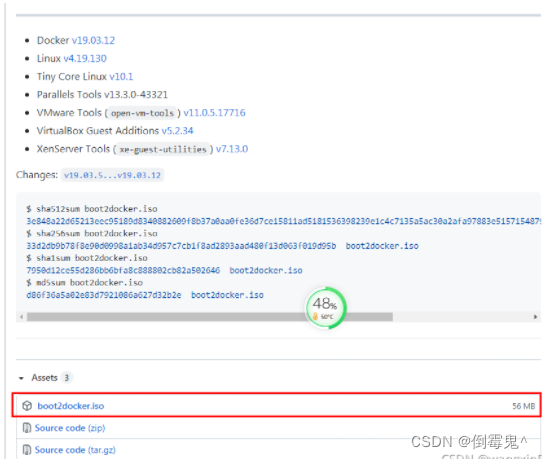The image size is (542, 459).
Task: Open the Linux v4.19.130 link
Action: 85,58
